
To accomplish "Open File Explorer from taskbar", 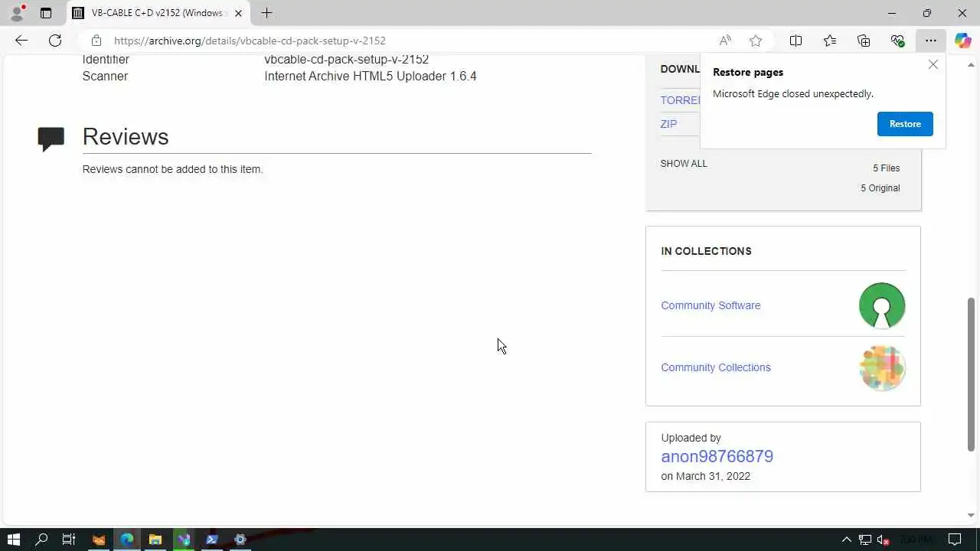I will point(155,540).
